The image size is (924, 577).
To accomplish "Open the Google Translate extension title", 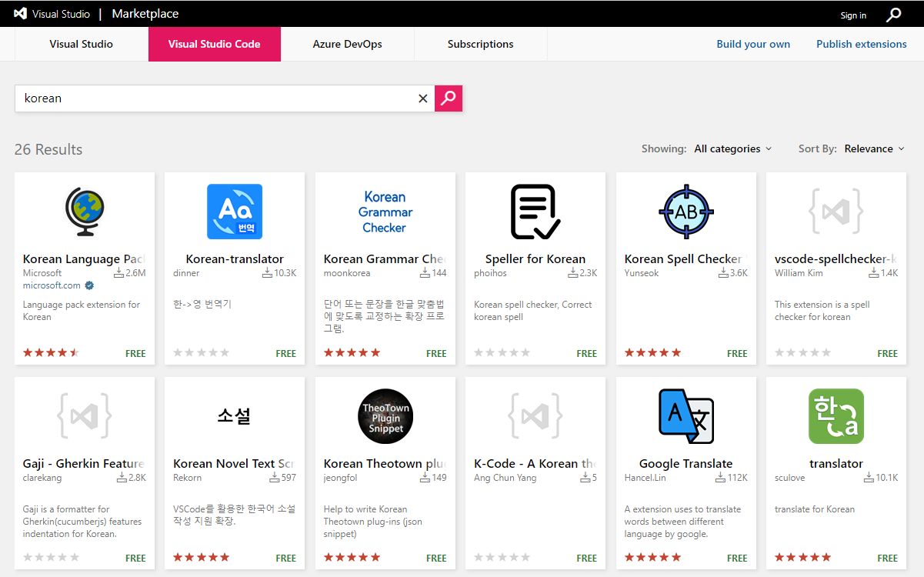I will click(x=686, y=464).
